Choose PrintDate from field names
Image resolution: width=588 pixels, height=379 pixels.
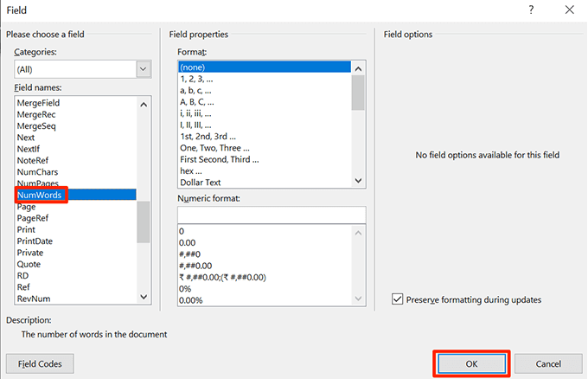[35, 241]
